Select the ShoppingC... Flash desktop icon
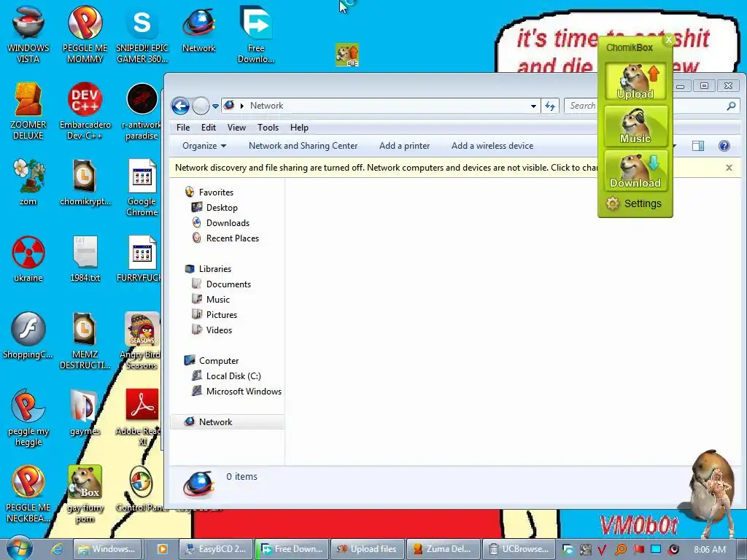 click(28, 335)
